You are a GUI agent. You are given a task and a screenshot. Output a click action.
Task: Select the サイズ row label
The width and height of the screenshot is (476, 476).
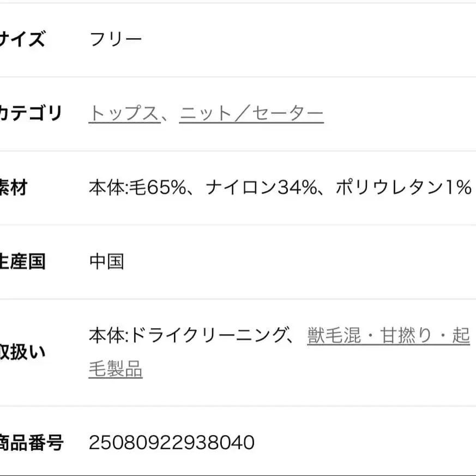point(22,39)
